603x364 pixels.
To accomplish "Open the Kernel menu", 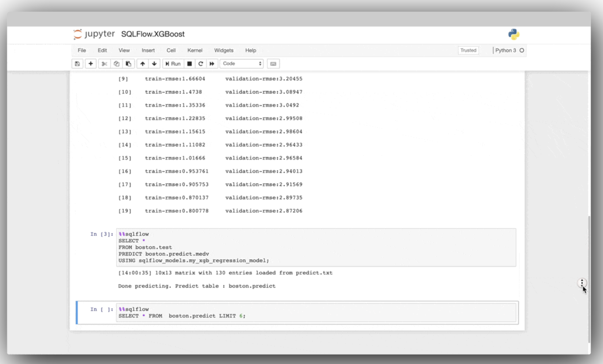I will 195,50.
